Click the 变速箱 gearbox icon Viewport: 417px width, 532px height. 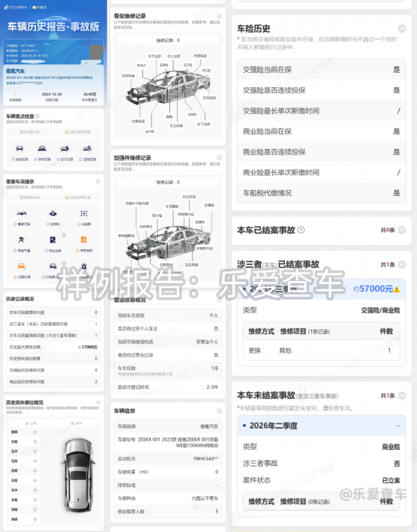pyautogui.click(x=84, y=214)
